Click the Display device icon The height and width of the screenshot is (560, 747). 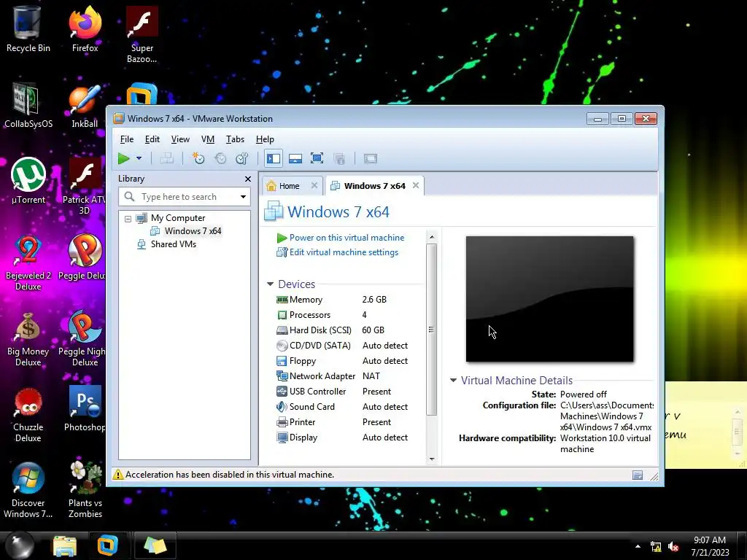[282, 437]
